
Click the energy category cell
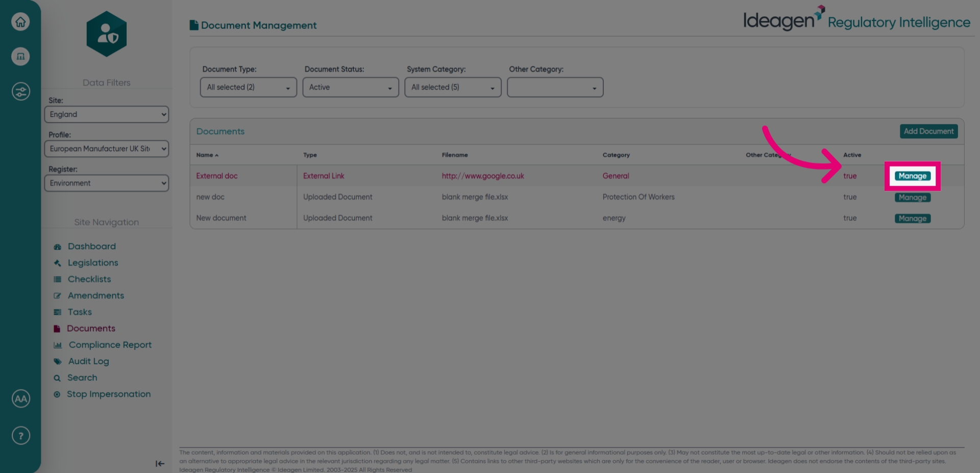(x=614, y=218)
